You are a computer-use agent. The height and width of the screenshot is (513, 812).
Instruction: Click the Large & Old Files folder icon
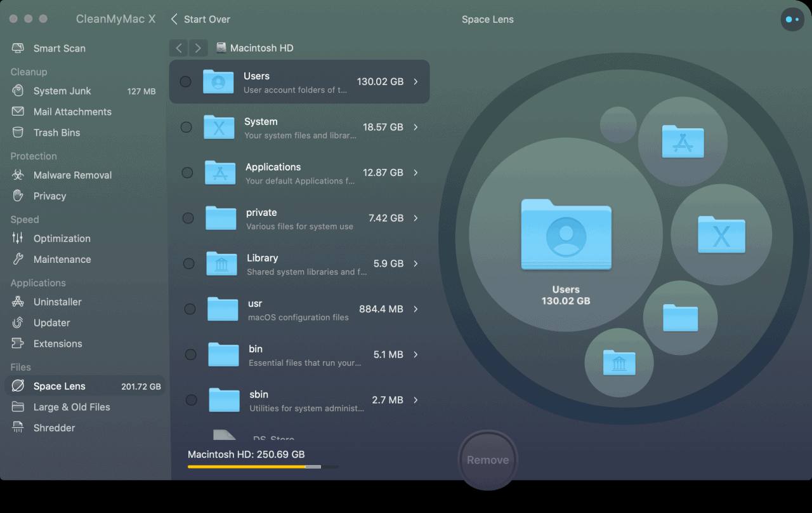pos(18,407)
